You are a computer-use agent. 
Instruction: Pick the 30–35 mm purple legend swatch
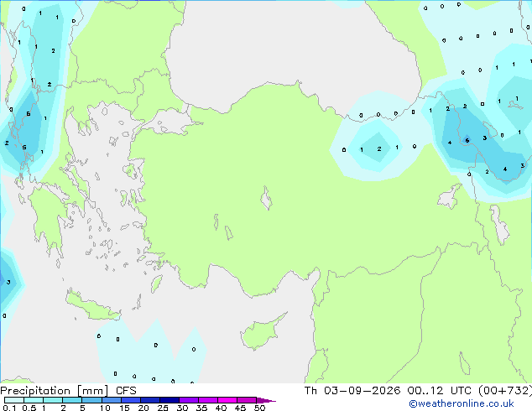189,400
